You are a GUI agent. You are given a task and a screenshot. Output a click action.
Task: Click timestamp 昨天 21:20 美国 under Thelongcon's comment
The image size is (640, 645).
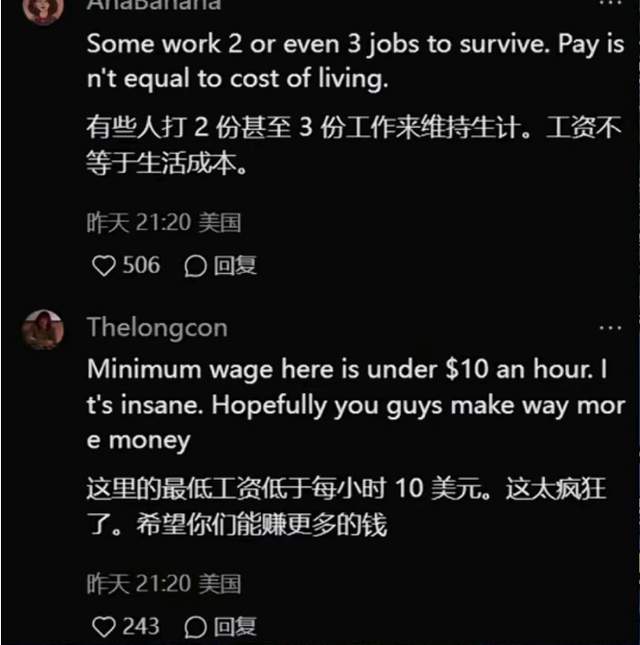tap(164, 584)
